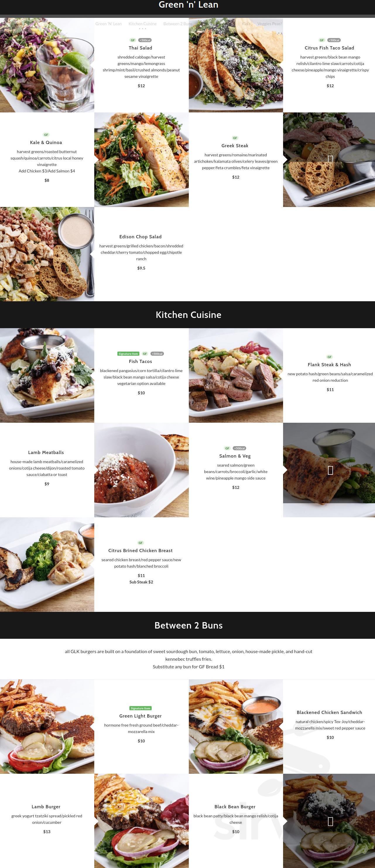
Task: Click the <500cal badge on Thai Salad
Action: click(x=145, y=40)
